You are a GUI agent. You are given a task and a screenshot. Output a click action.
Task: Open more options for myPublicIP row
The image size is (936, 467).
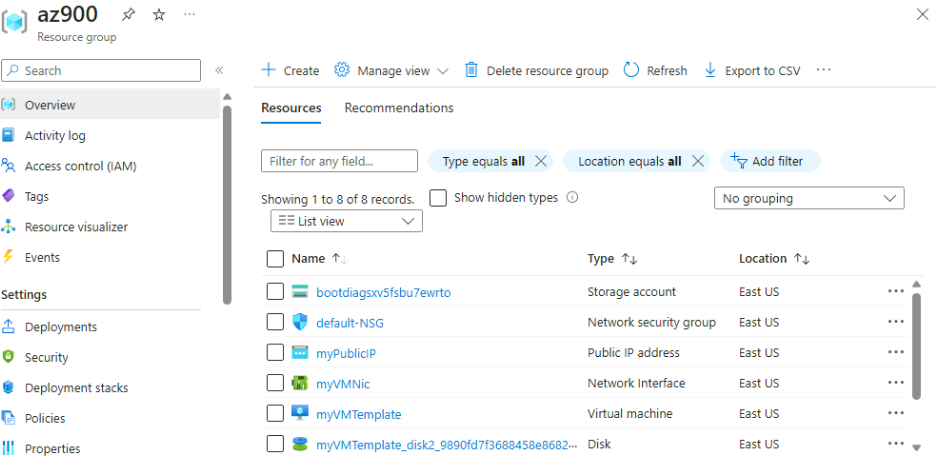895,353
